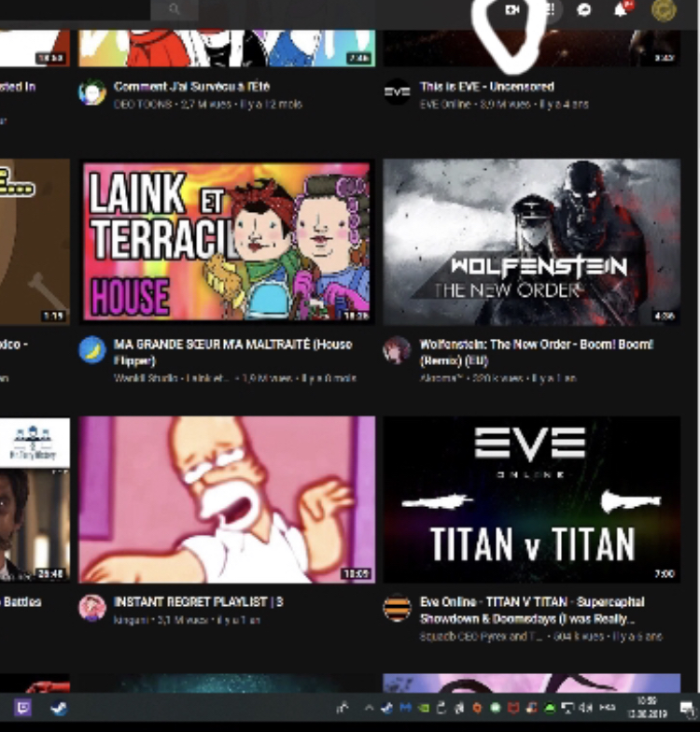Click the Steam tray icon
Viewport: 700px width, 732px height.
pos(386,708)
